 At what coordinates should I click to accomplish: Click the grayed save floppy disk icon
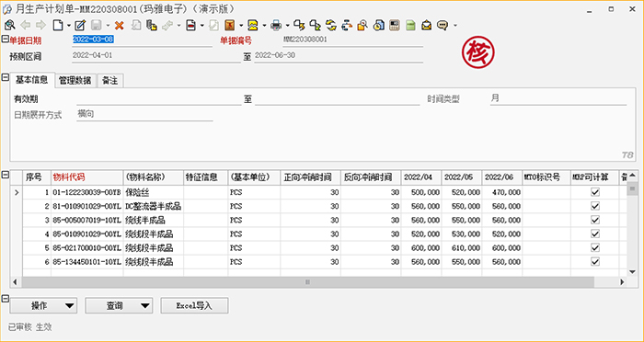(x=96, y=26)
